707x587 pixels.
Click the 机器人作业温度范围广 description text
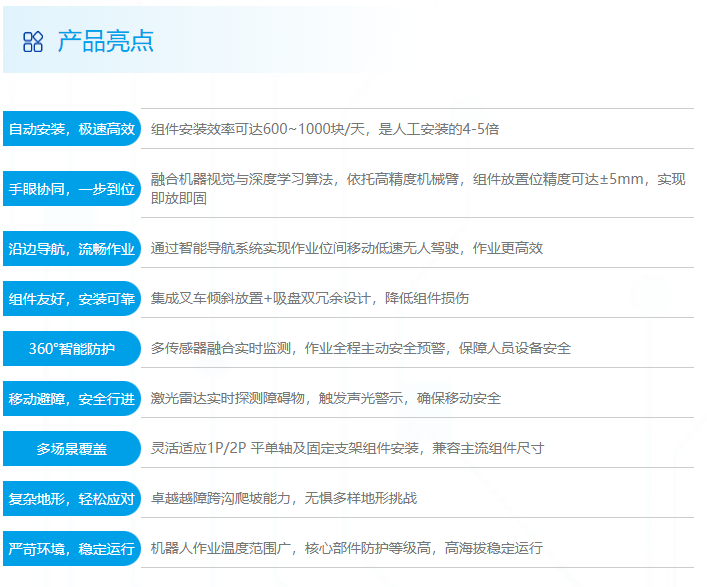[346, 548]
